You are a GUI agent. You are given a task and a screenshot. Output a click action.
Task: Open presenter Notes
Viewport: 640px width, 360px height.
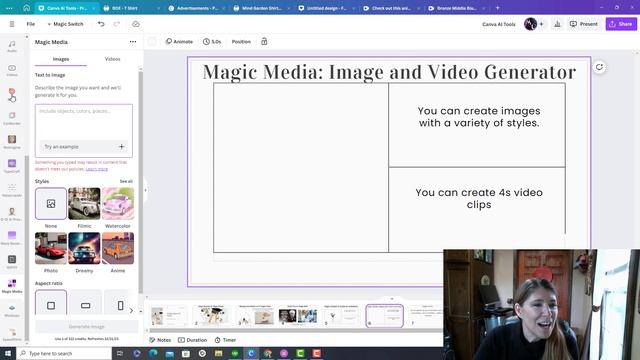coord(160,340)
